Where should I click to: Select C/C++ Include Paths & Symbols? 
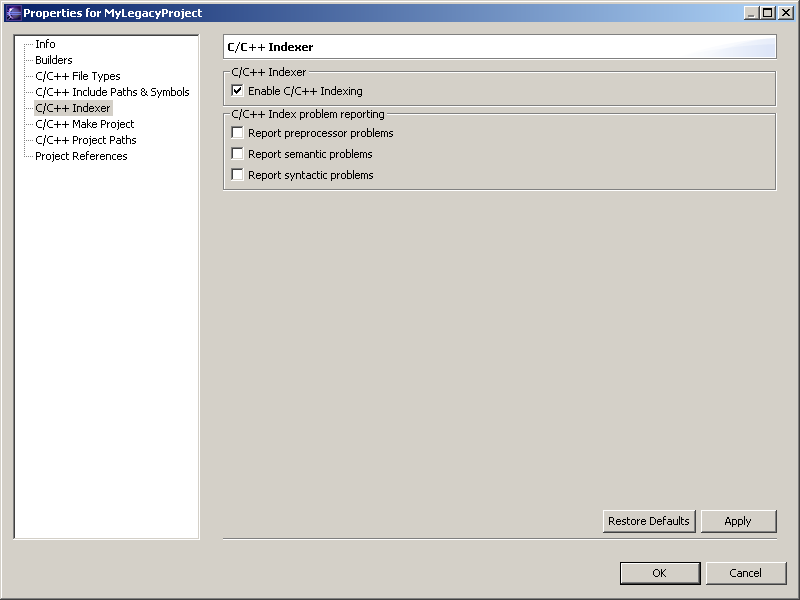[x=111, y=92]
